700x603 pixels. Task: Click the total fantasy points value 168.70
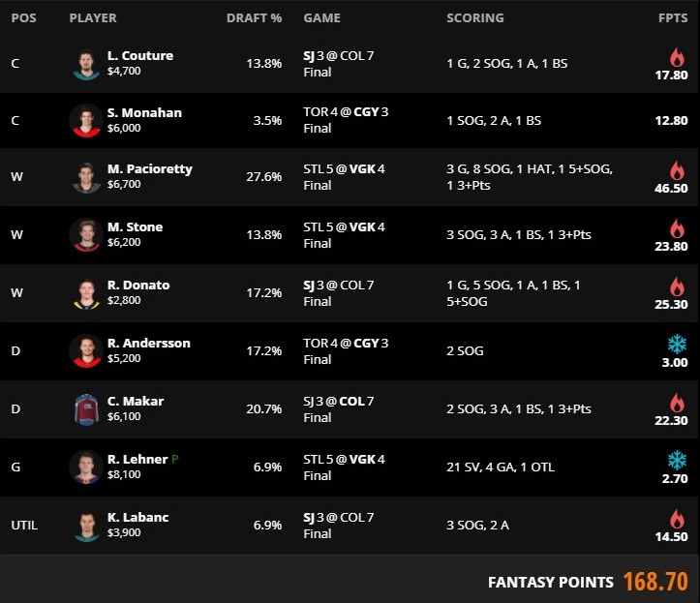[655, 581]
